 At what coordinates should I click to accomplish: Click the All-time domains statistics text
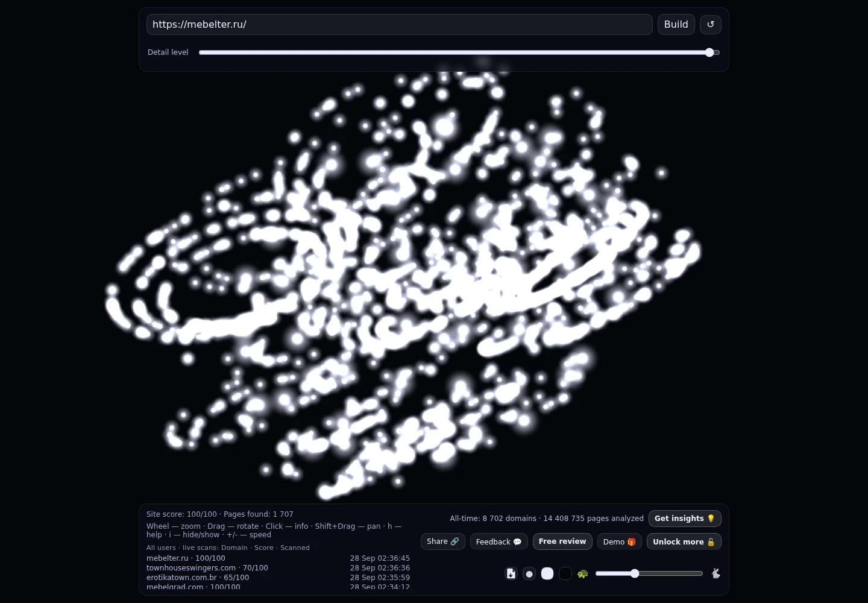tap(547, 519)
